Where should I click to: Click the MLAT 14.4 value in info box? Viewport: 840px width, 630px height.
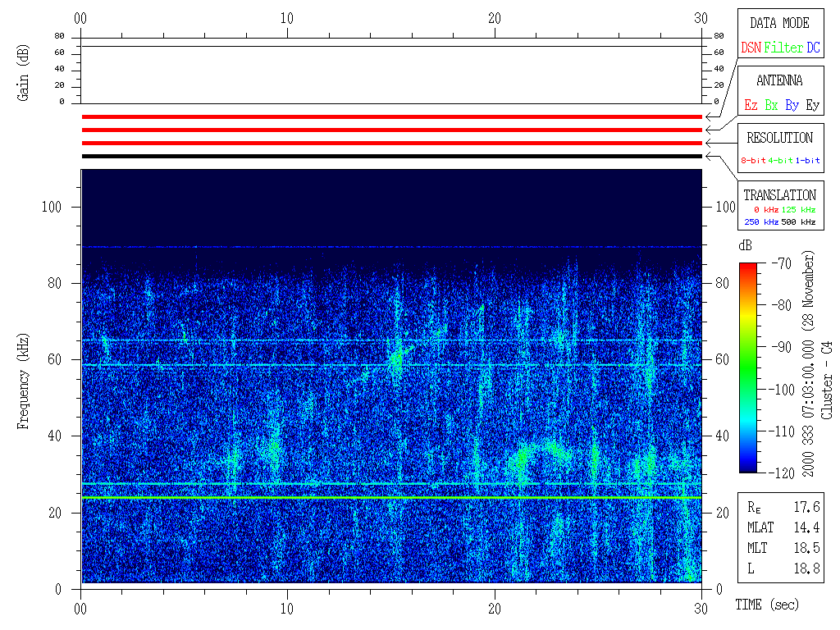tap(806, 527)
